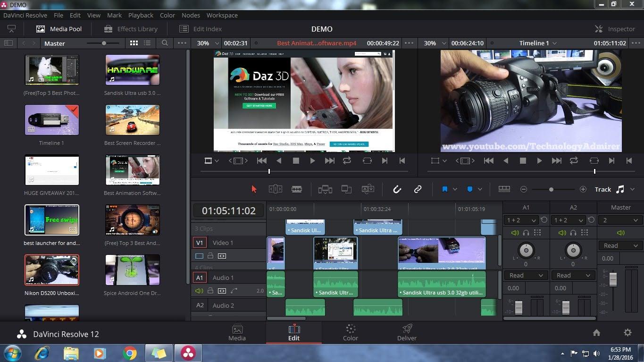Open the Timeline 1 selector dropdown
This screenshot has width=644, height=362.
point(537,43)
